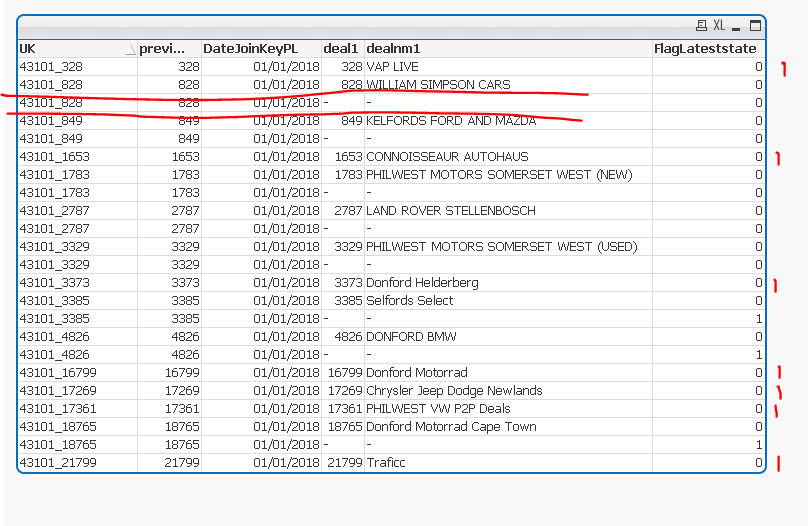Image resolution: width=808 pixels, height=526 pixels.
Task: Minimize the table box object
Action: coord(736,27)
